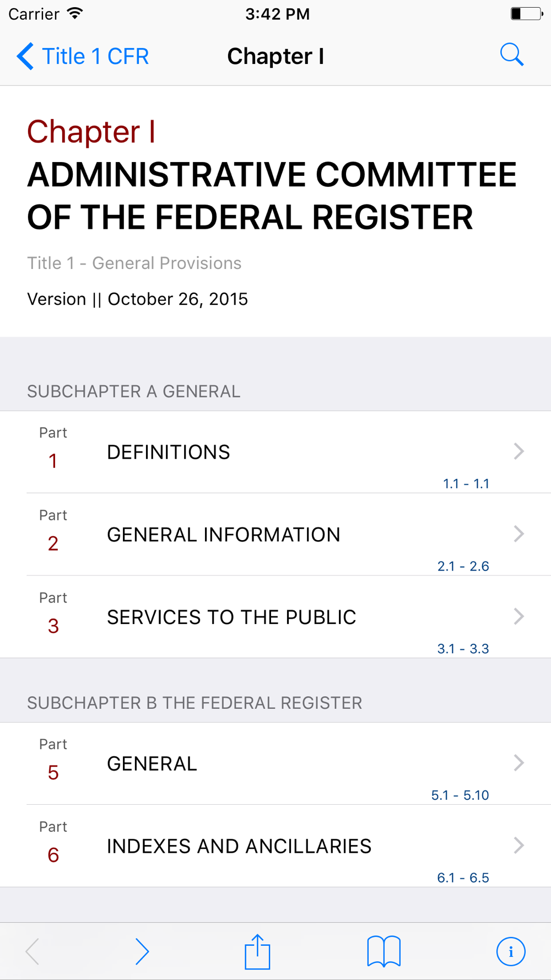
Task: Go back to Title 1 CFR
Action: (83, 56)
